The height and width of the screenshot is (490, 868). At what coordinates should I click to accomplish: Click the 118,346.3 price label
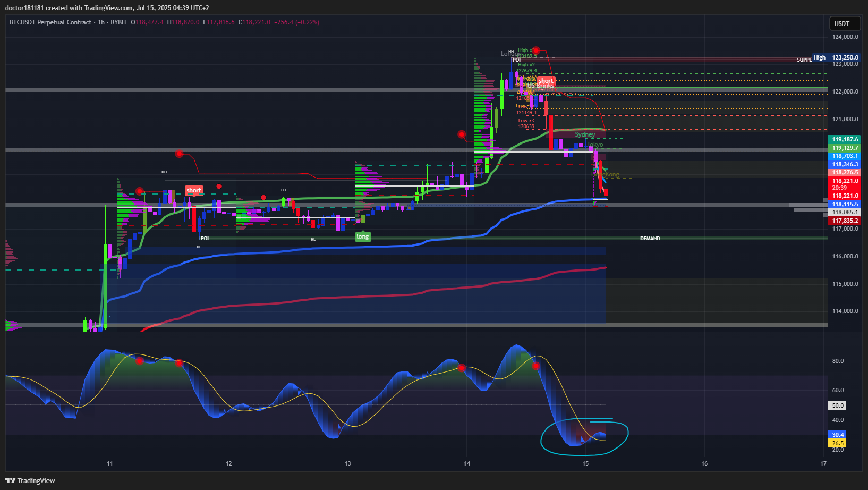(x=845, y=164)
